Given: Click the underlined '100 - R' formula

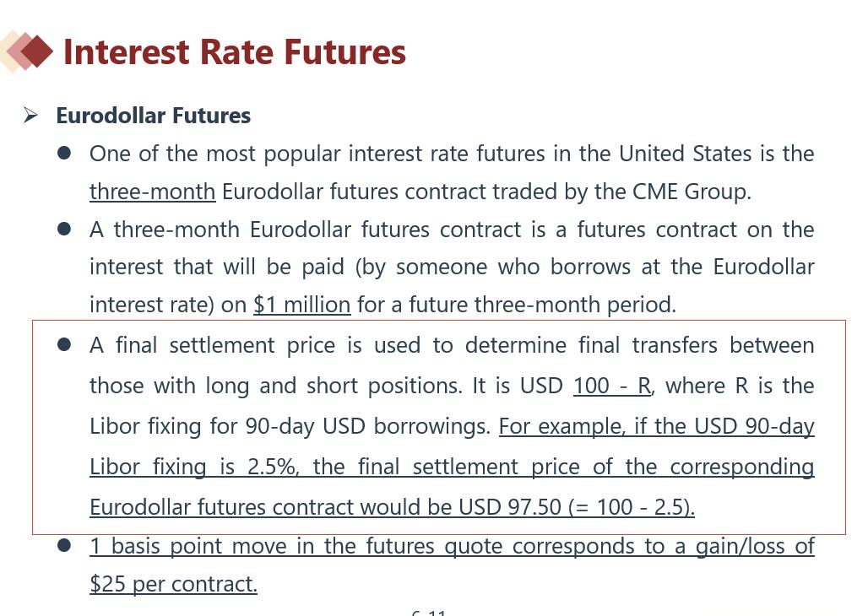Looking at the screenshot, I should point(612,386).
